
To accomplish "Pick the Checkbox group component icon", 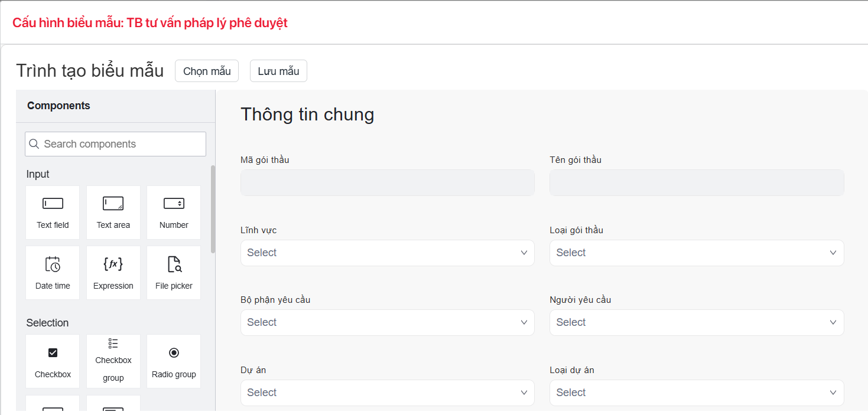I will 113,344.
